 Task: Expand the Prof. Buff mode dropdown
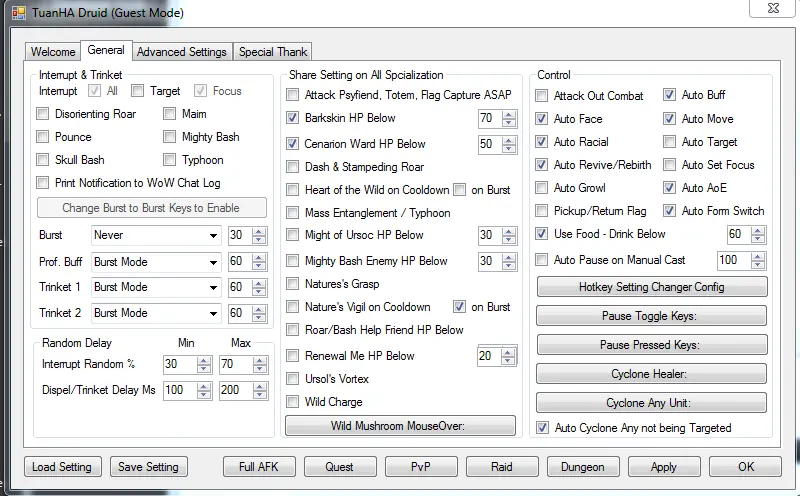(156, 262)
